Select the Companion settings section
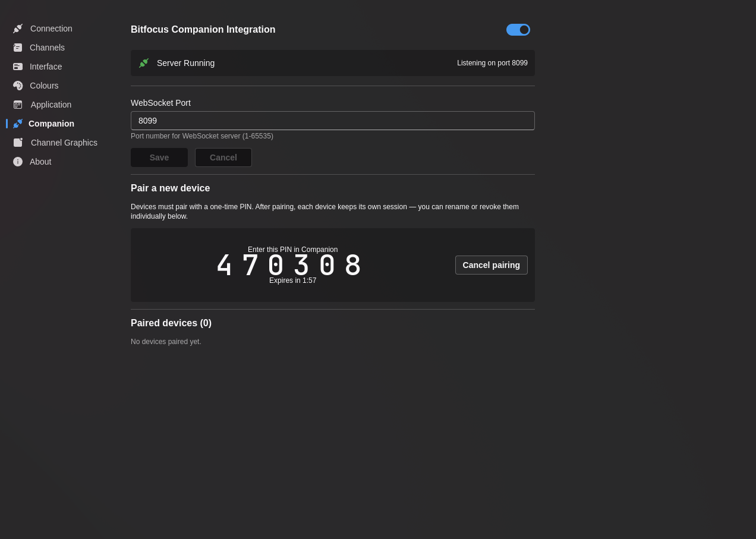The height and width of the screenshot is (539, 756). coord(51,124)
